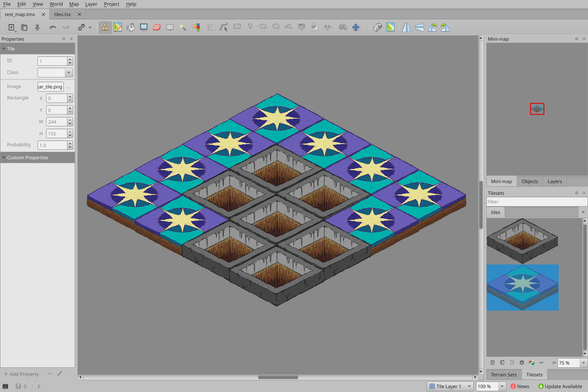Open the News notification
The image size is (588, 392).
(520, 386)
